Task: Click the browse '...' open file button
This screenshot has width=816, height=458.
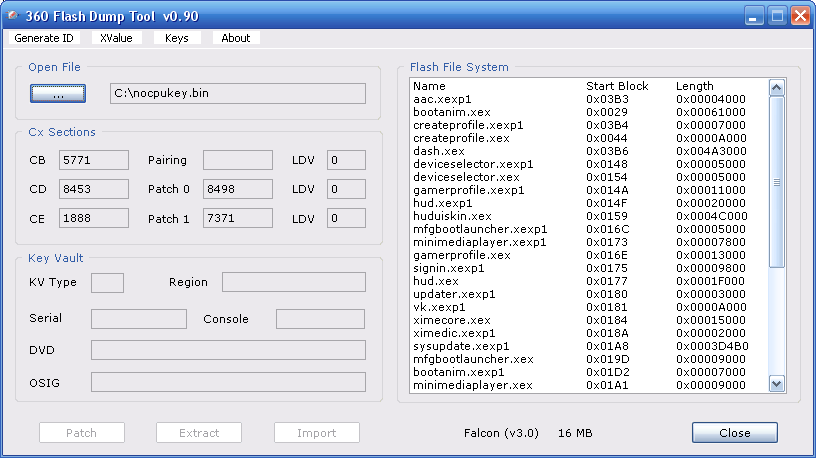Action: 58,94
